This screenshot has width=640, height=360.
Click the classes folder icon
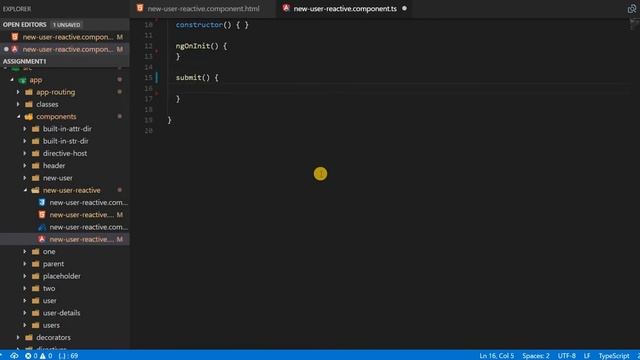point(29,104)
